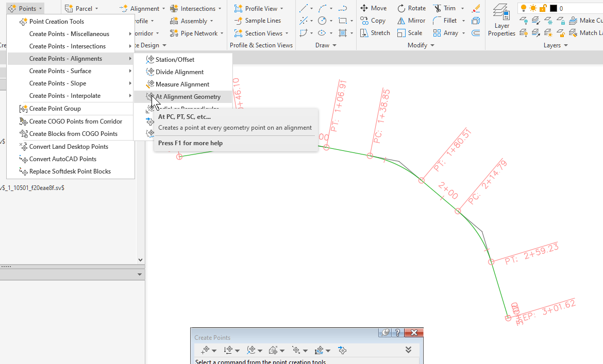Viewport: 603px width, 364px height.
Task: Toggle freeze on the current layer
Action: coord(532,8)
